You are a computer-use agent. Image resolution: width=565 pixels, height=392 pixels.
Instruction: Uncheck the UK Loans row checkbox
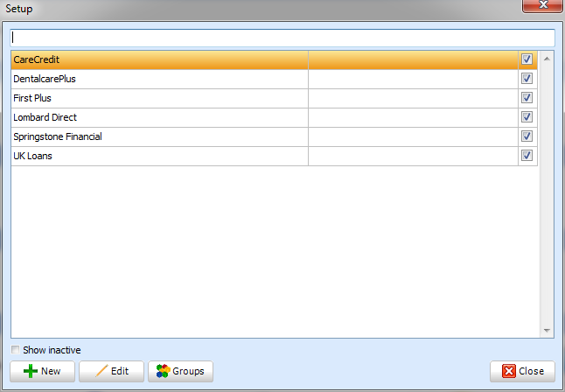coord(527,156)
